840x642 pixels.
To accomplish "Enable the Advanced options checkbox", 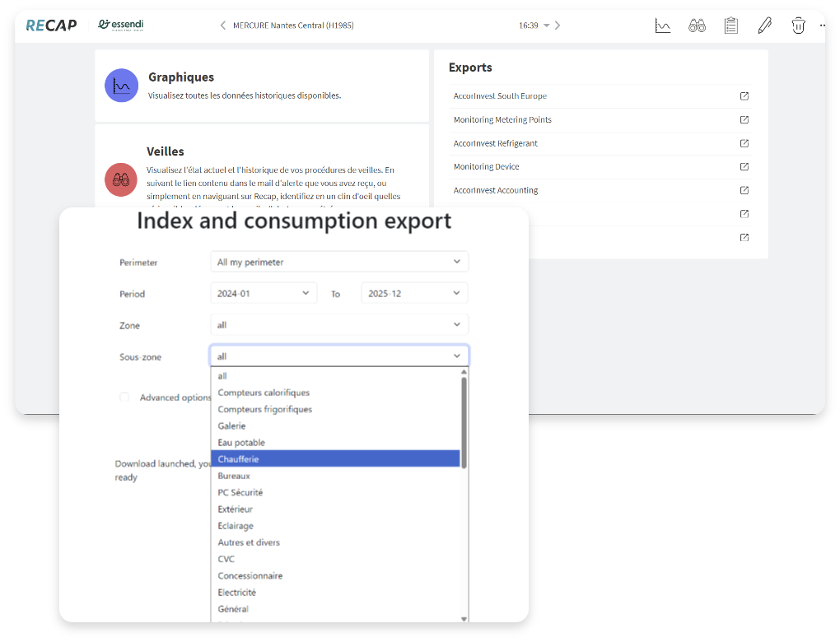I will [x=124, y=398].
